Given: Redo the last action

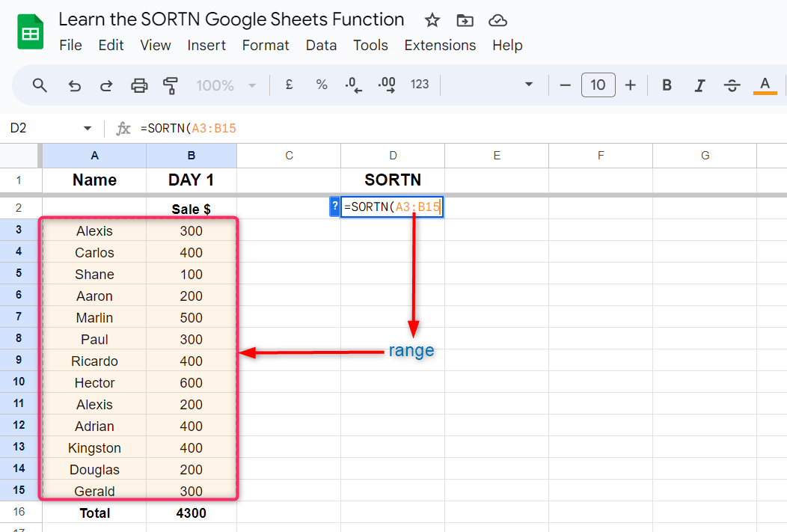Looking at the screenshot, I should [x=106, y=85].
